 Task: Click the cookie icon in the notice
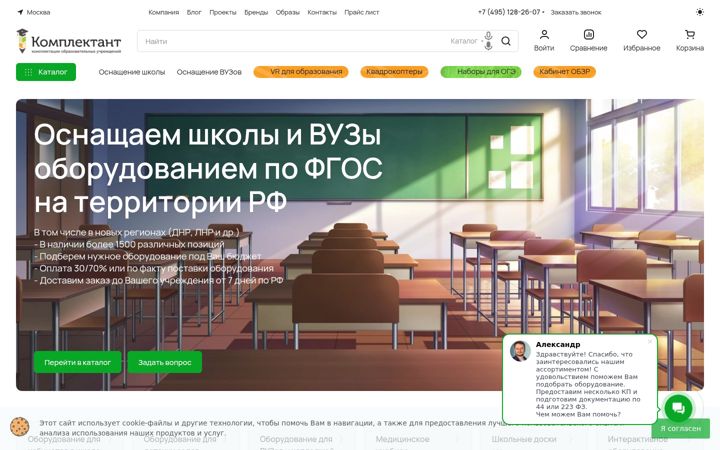(20, 427)
